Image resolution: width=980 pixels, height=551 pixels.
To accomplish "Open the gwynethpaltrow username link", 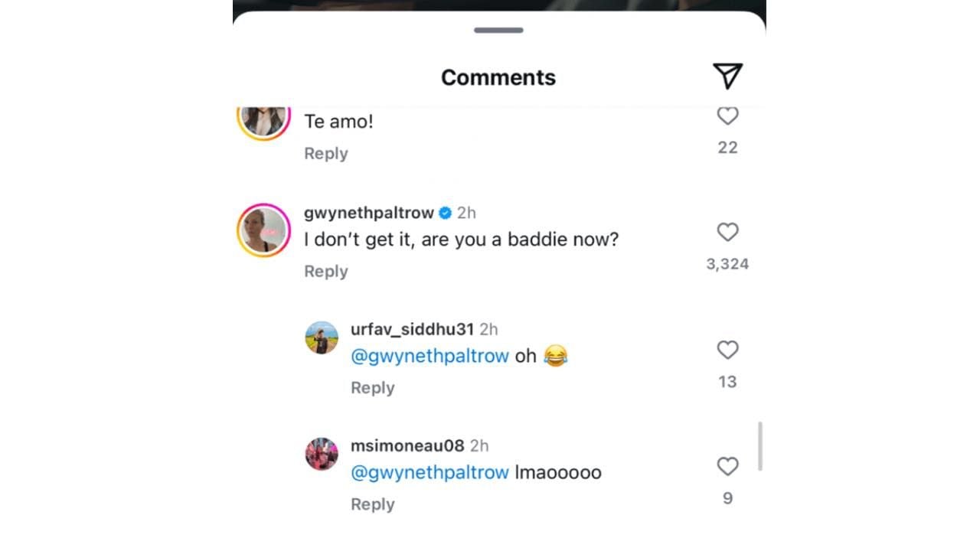I will (x=369, y=213).
